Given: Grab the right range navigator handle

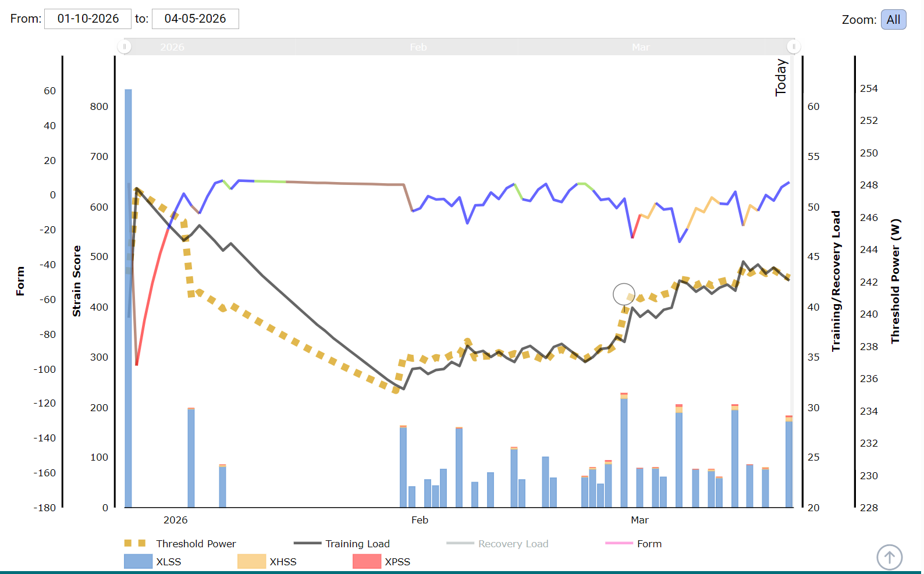Looking at the screenshot, I should (x=794, y=47).
